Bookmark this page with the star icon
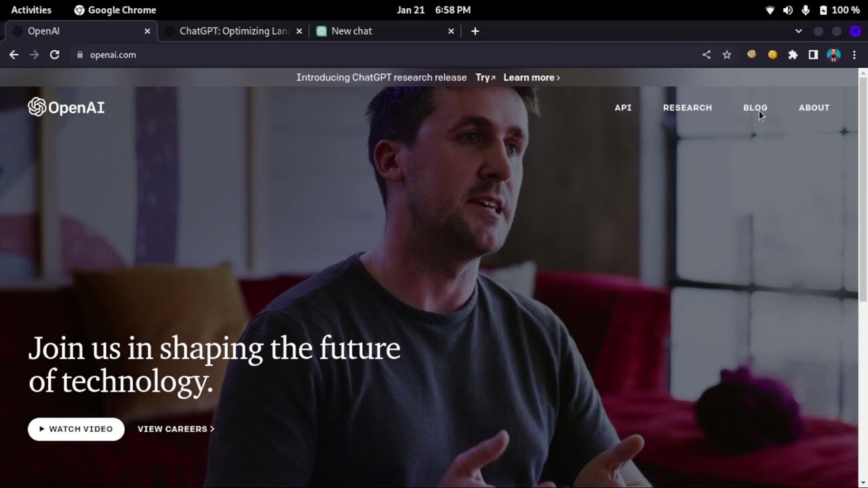Screen dimensions: 868x488 coord(727,55)
